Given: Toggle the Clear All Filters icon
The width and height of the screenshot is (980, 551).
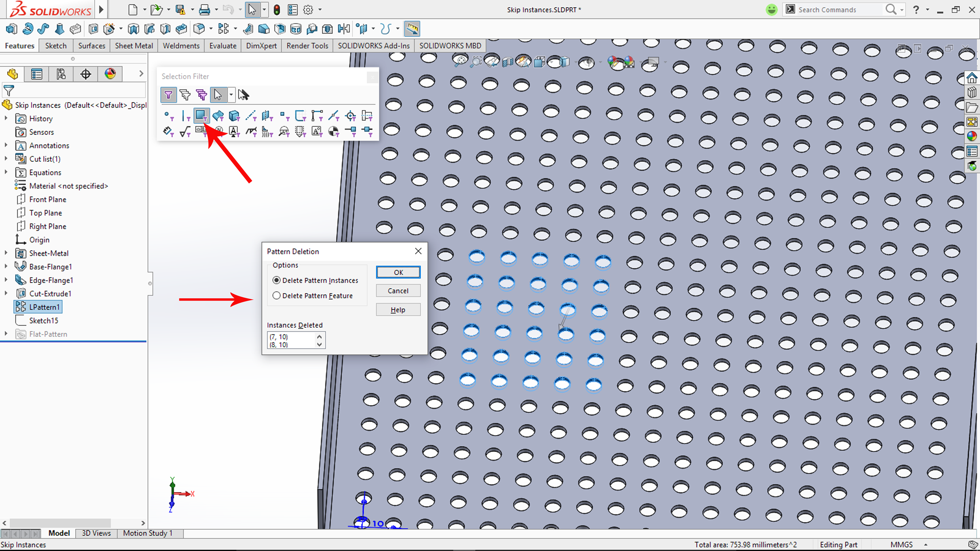Looking at the screenshot, I should tap(185, 95).
